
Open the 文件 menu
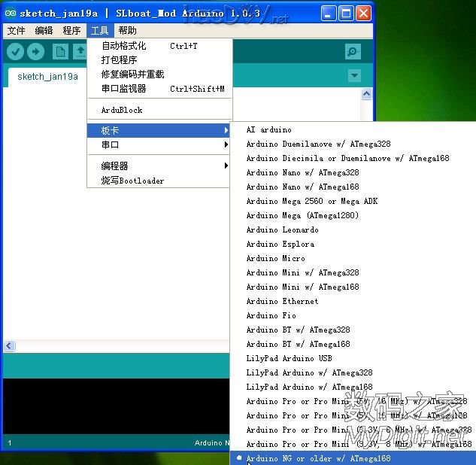tap(16, 31)
